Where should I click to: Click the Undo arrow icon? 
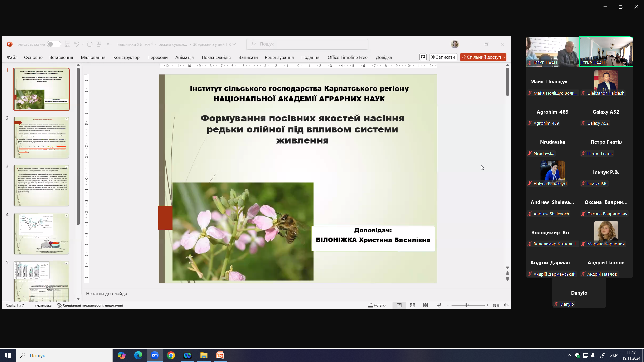(x=77, y=44)
